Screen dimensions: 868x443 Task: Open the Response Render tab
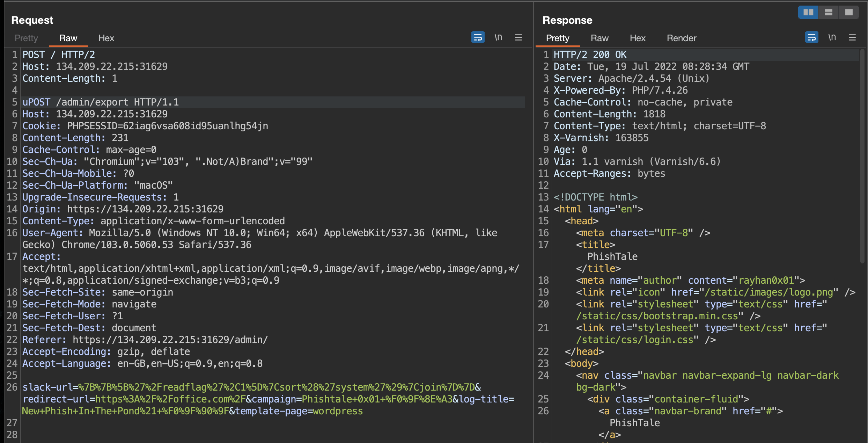point(681,38)
